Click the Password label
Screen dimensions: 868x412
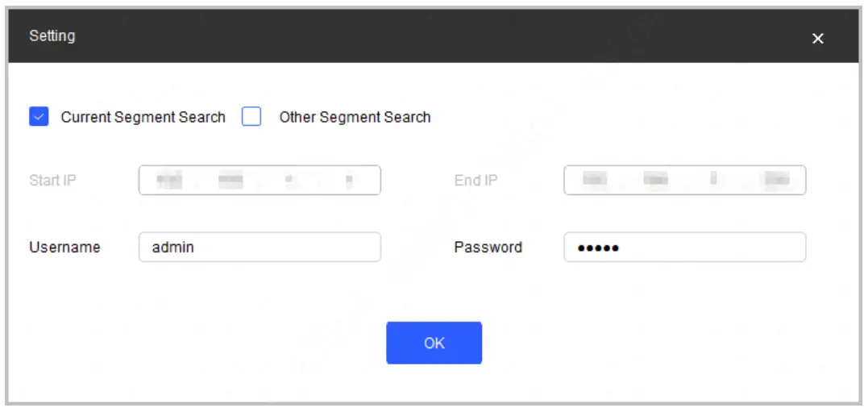tap(488, 248)
